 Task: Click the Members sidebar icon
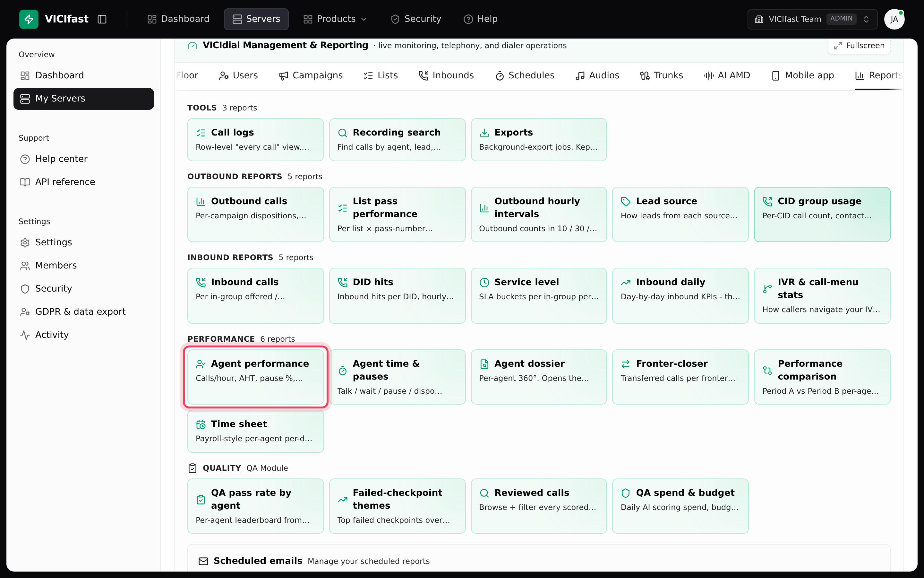(x=25, y=266)
